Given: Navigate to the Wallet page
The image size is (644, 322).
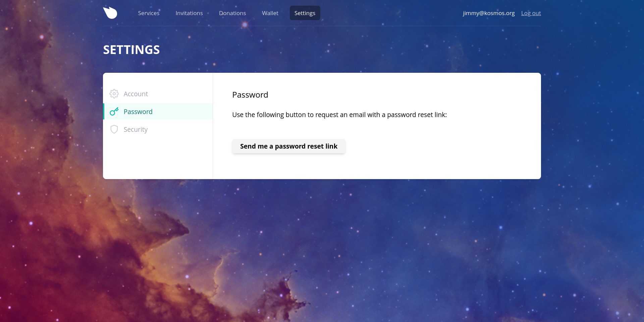Looking at the screenshot, I should coord(270,13).
